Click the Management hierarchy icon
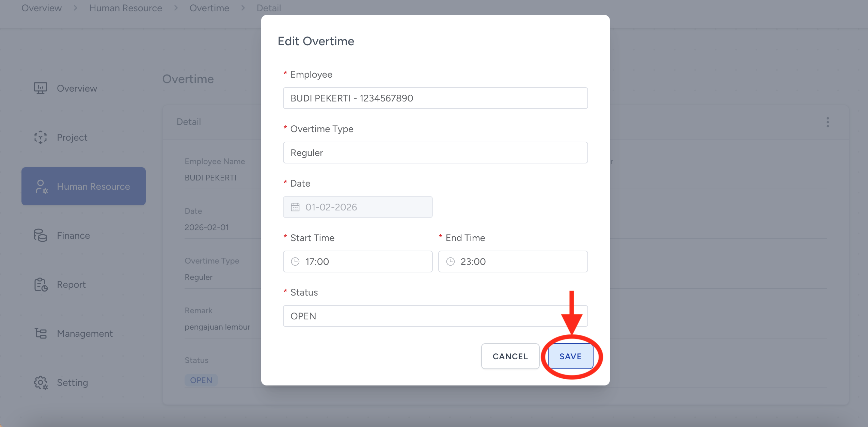 coord(41,333)
